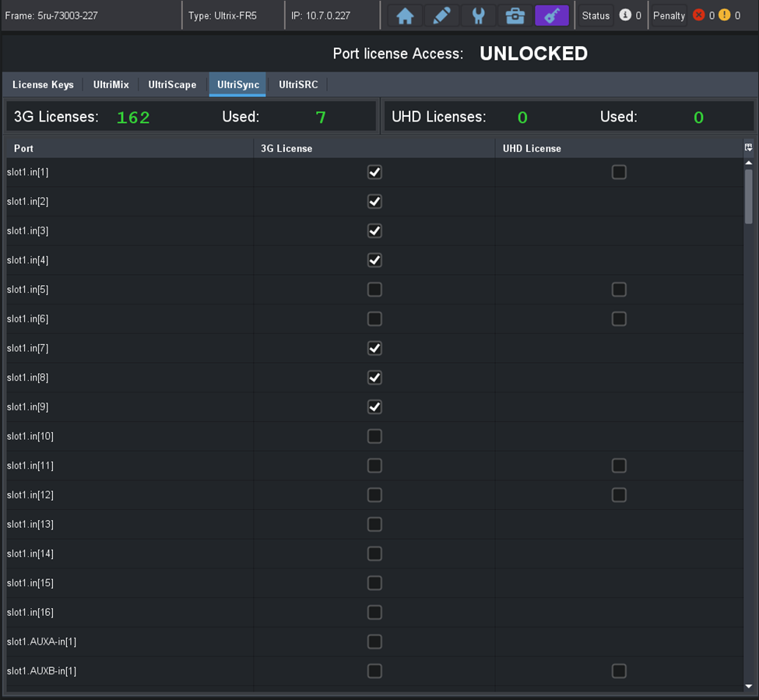The height and width of the screenshot is (700, 759).
Task: Check UHD License for slot1.in[12]
Action: [x=619, y=494]
